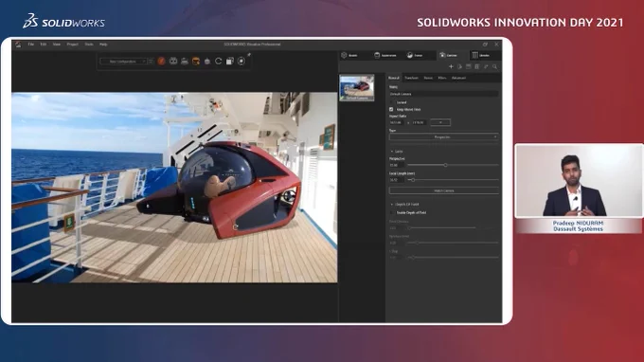Collapse the Depth Of Field section
The height and width of the screenshot is (362, 644).
[392, 205]
